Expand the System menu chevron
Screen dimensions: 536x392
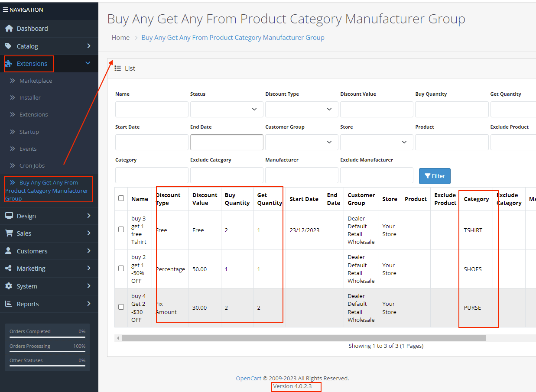(89, 286)
